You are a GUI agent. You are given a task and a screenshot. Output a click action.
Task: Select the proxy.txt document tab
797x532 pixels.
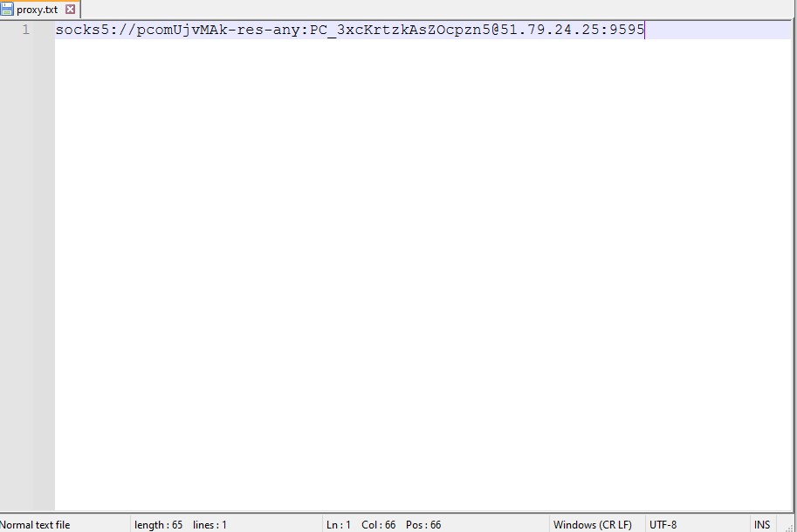click(37, 10)
